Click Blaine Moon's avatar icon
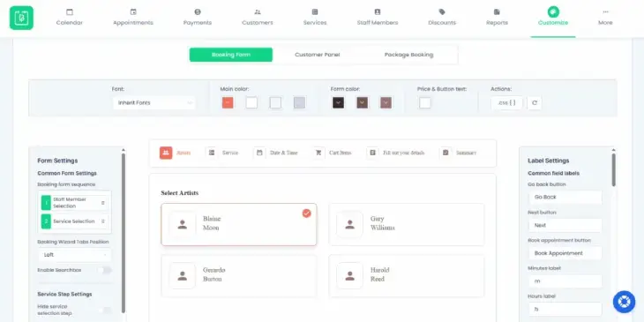The image size is (644, 322). coord(183,225)
